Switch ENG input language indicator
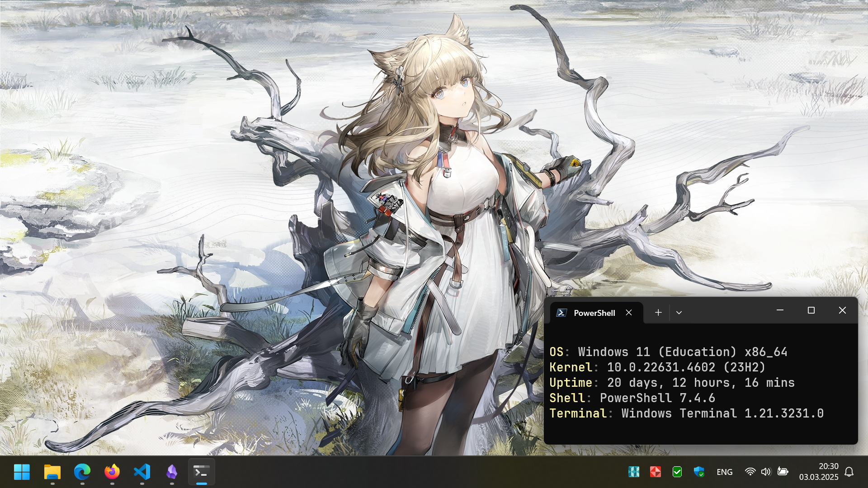Image resolution: width=868 pixels, height=488 pixels. pyautogui.click(x=724, y=472)
